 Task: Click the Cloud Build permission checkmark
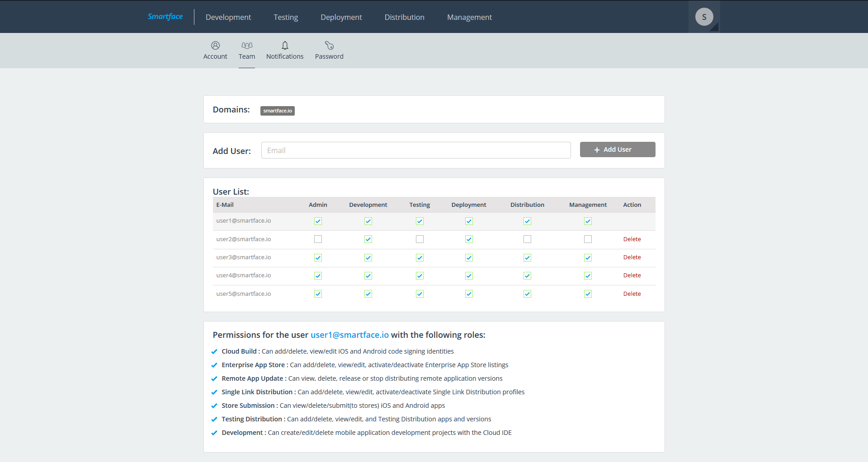tap(214, 352)
